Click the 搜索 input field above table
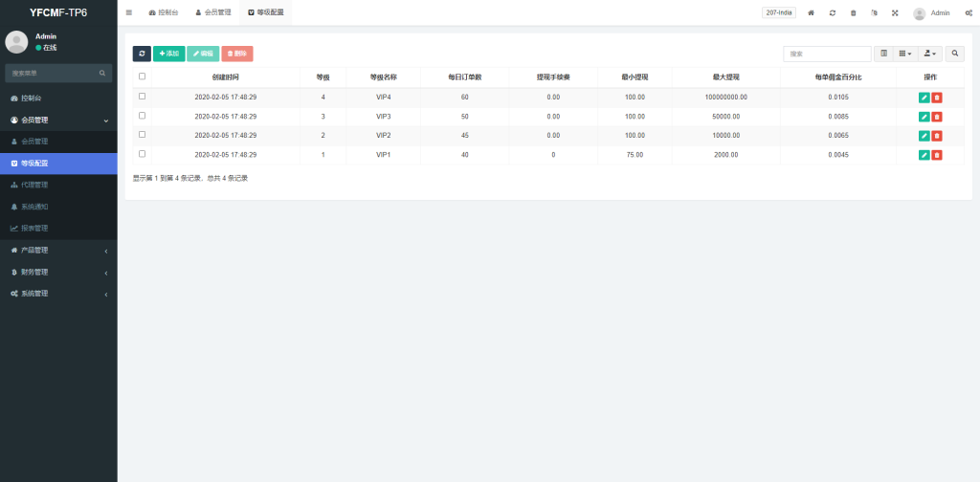The width and height of the screenshot is (980, 482). 827,54
